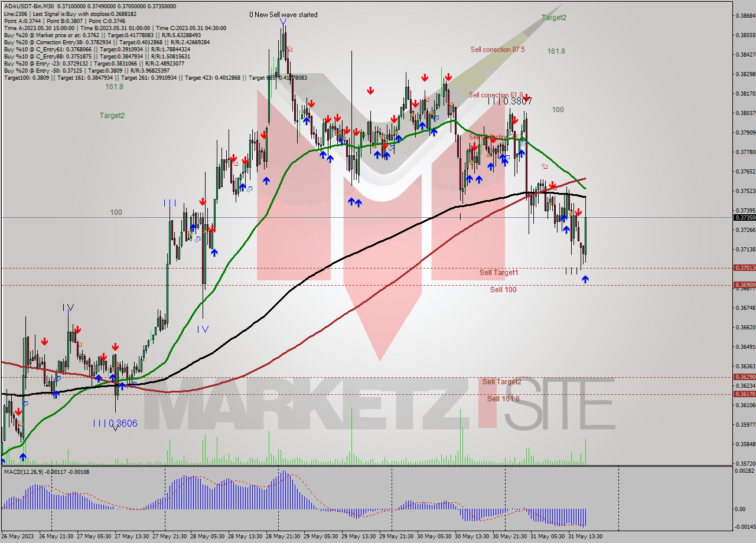Click the 0.37909 price axis label

pyautogui.click(x=745, y=132)
